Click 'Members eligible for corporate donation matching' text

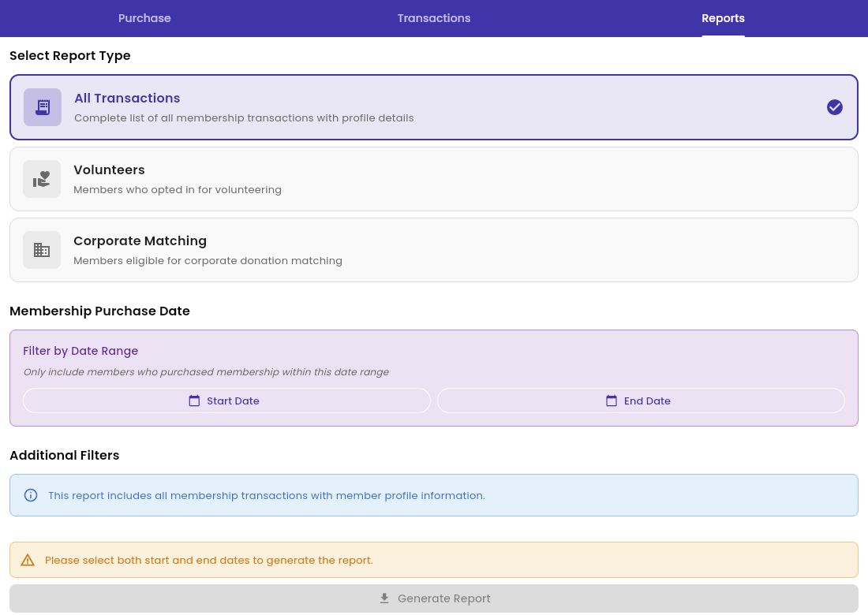tap(208, 260)
